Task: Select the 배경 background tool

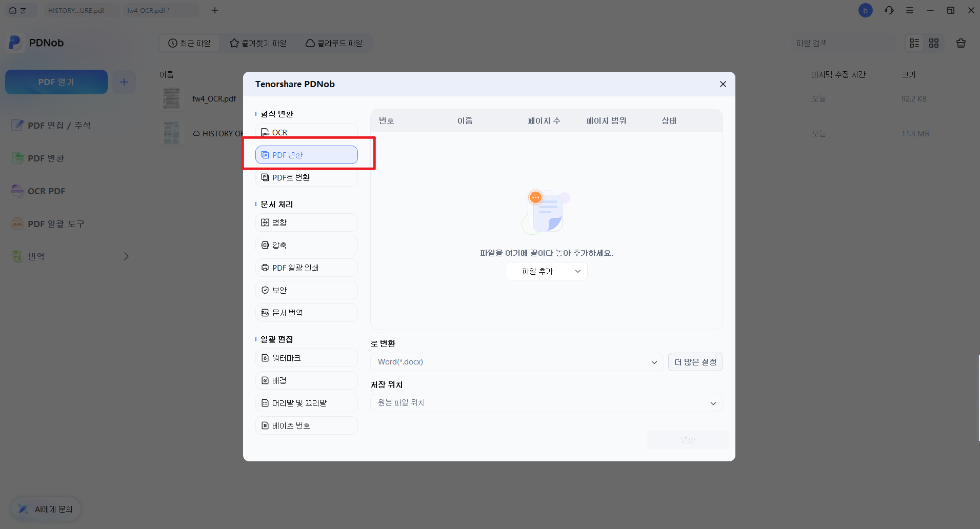Action: 306,380
